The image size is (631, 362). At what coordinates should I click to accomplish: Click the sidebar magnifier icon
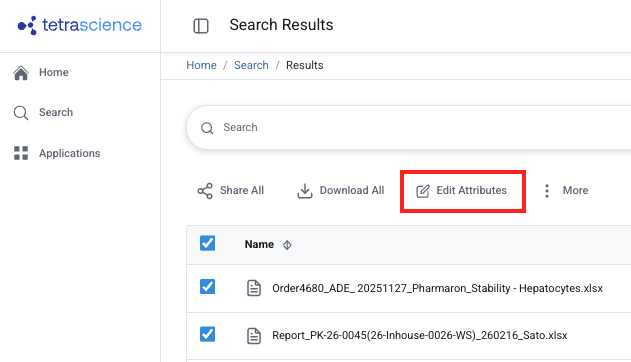coord(21,113)
